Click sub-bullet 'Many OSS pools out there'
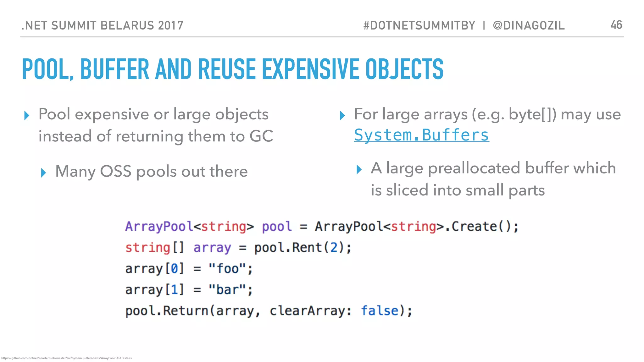Image resolution: width=644 pixels, height=362 pixels. pos(152,172)
